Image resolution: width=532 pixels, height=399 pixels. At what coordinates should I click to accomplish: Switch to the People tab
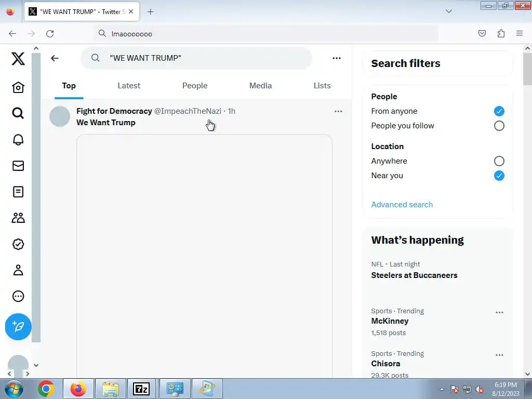195,86
